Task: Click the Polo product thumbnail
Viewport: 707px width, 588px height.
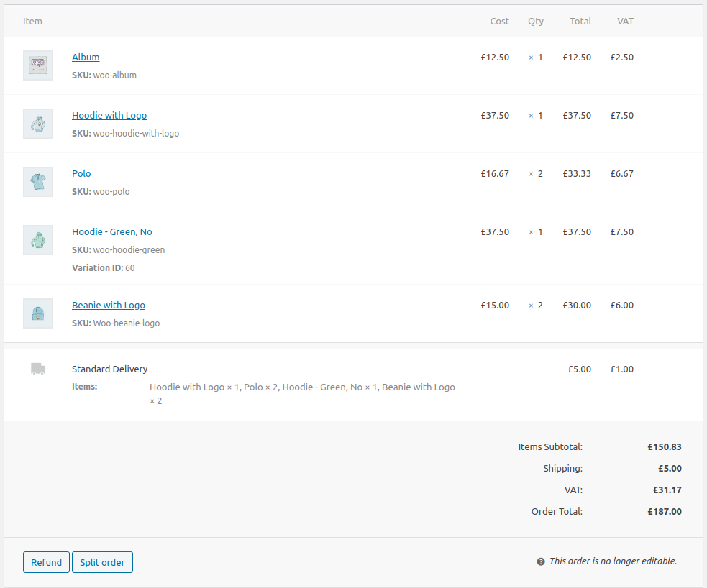Action: point(37,181)
